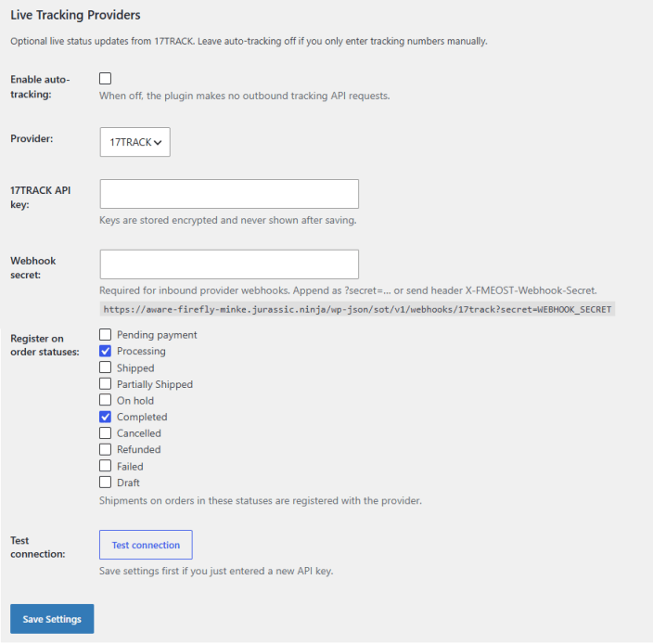
Task: Click into the Webhook secret input
Action: 229,264
